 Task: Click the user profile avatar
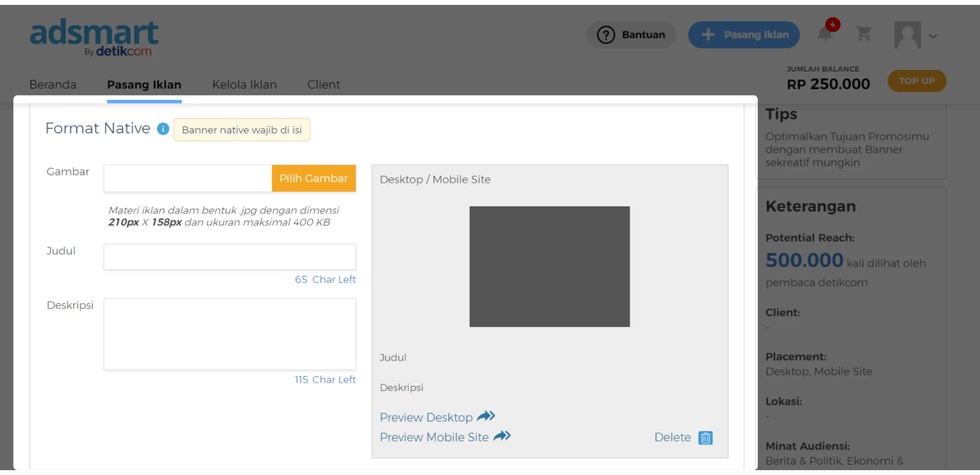(907, 35)
